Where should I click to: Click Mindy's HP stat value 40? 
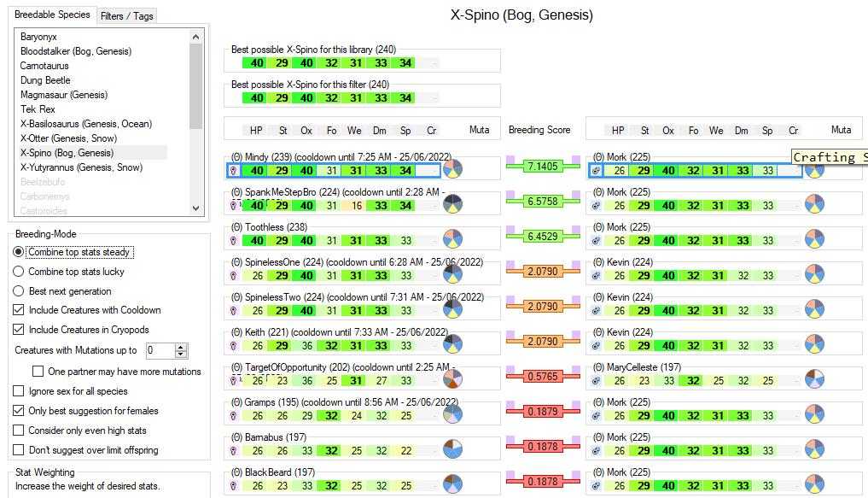(x=256, y=171)
